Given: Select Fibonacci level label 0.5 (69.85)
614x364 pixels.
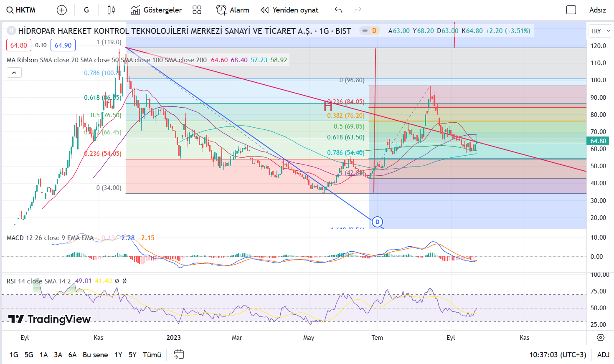Looking at the screenshot, I should click(x=349, y=126).
